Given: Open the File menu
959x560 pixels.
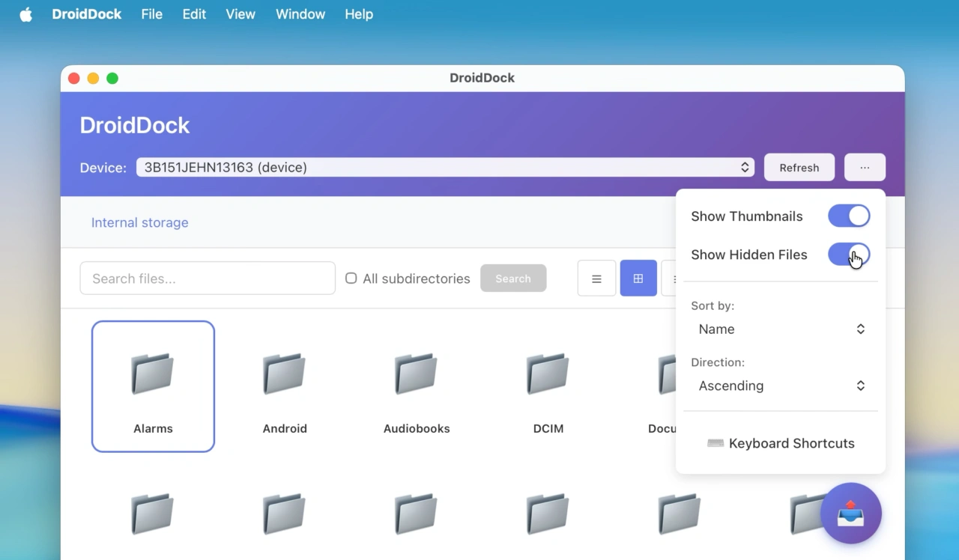Looking at the screenshot, I should point(151,14).
